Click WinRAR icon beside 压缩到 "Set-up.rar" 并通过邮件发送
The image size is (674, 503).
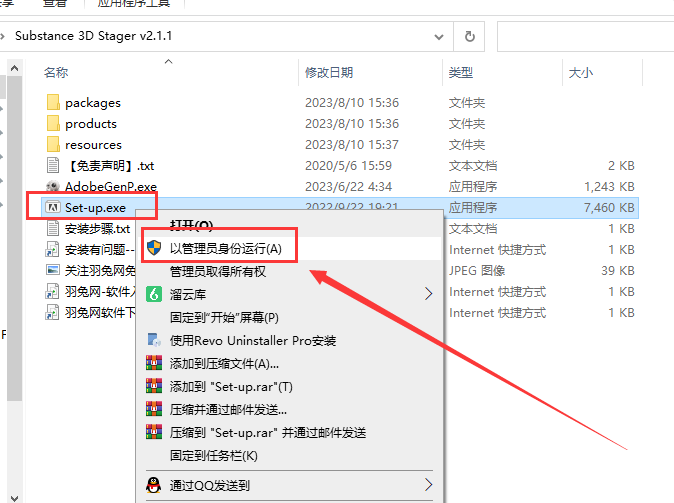154,432
